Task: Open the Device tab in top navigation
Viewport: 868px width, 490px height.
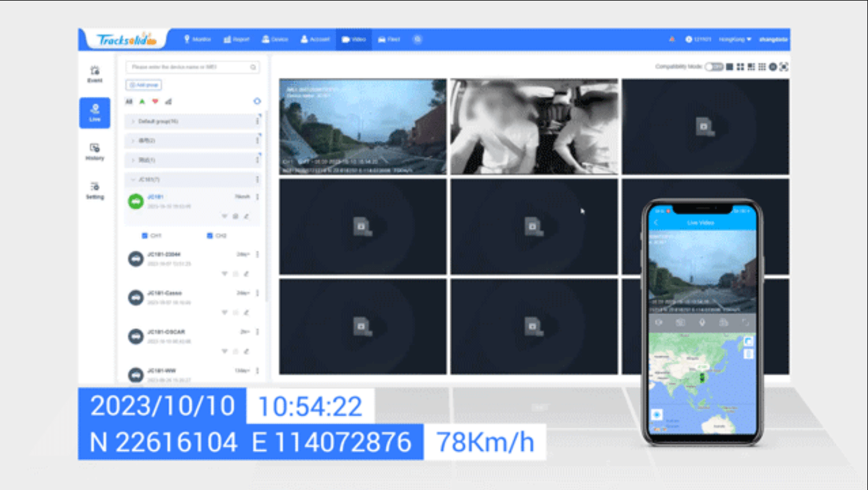Action: pos(275,39)
